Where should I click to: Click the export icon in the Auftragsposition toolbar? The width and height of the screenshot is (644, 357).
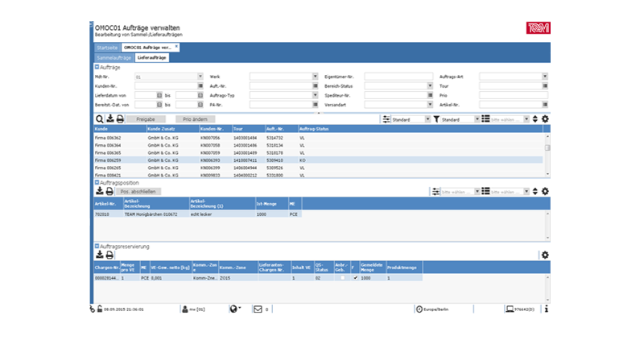point(99,191)
